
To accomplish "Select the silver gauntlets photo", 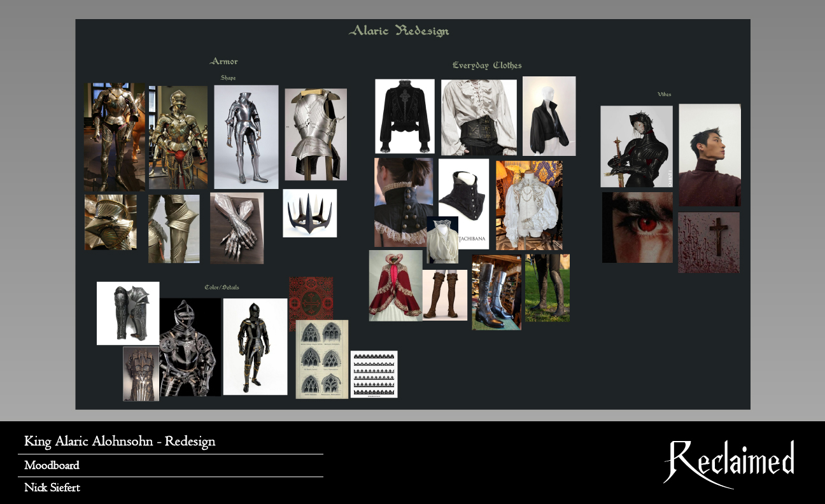I will tap(237, 228).
